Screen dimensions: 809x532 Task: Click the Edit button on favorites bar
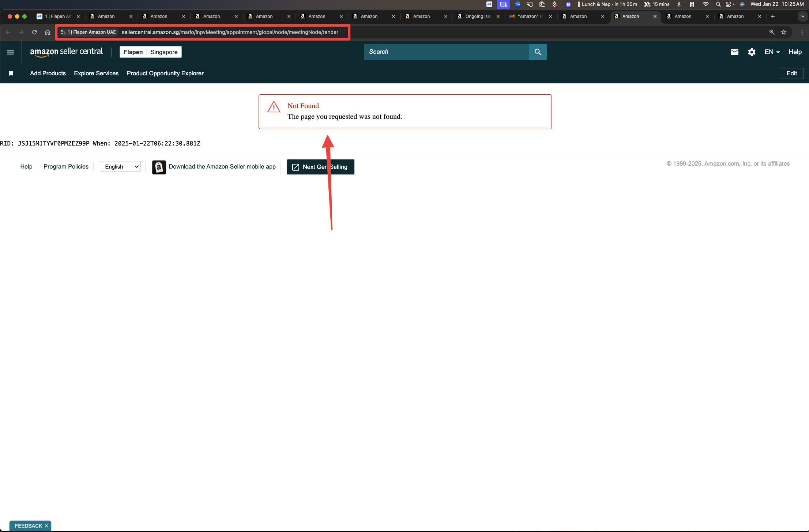(791, 73)
